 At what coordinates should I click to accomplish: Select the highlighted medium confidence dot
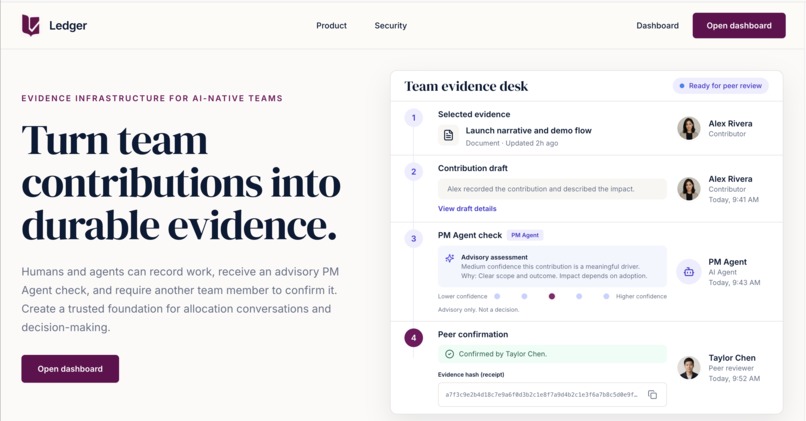click(552, 296)
